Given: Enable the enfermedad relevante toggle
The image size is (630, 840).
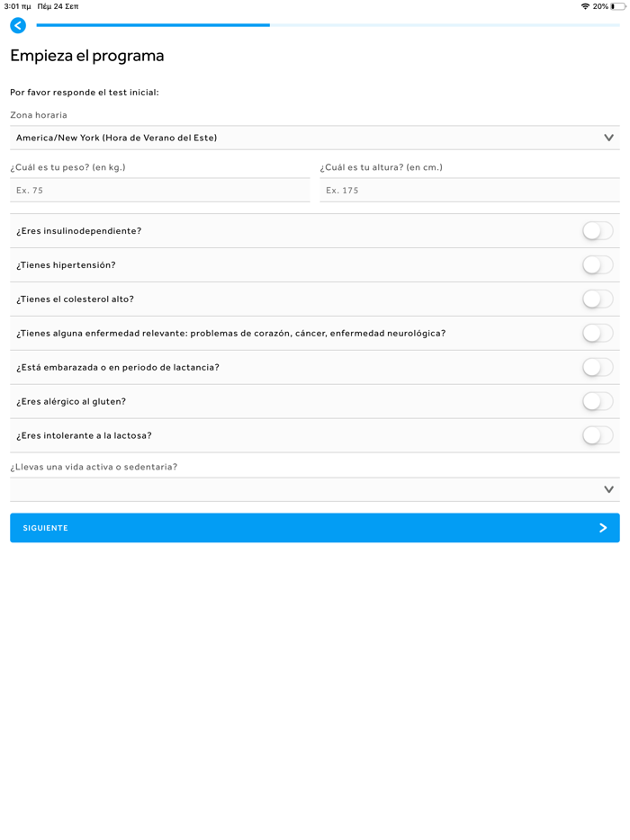Looking at the screenshot, I should coord(598,334).
